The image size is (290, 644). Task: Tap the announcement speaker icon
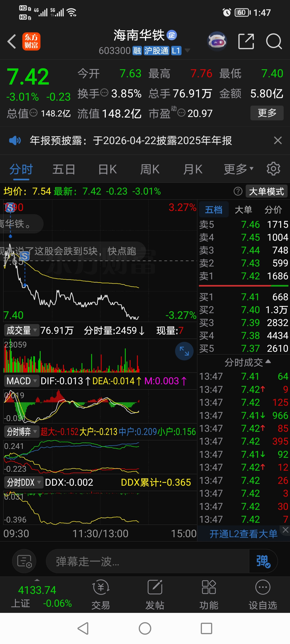(15, 140)
